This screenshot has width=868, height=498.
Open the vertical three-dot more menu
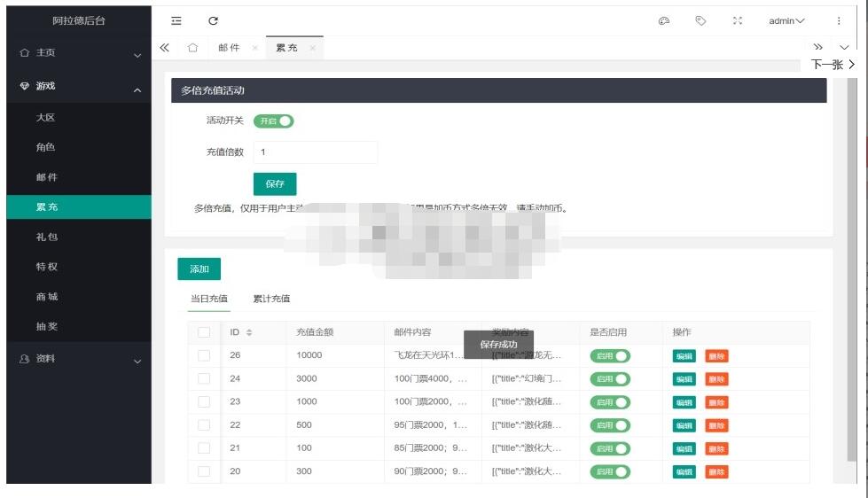click(x=839, y=21)
